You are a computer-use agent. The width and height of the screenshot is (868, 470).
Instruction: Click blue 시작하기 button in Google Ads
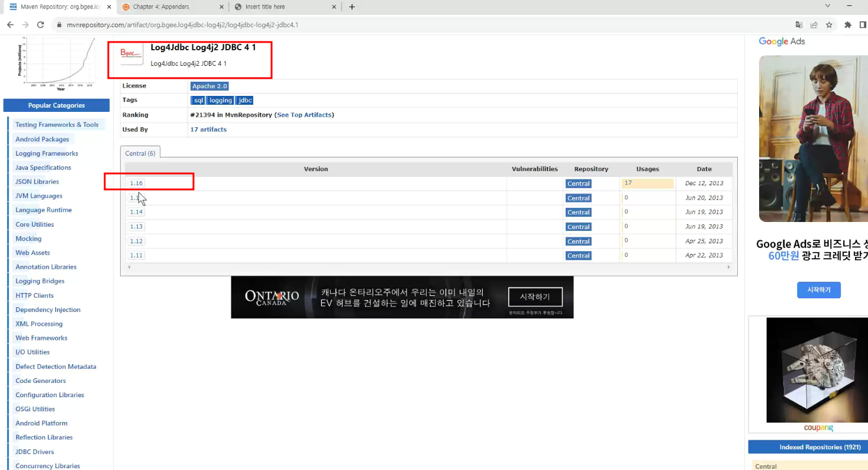pyautogui.click(x=819, y=290)
